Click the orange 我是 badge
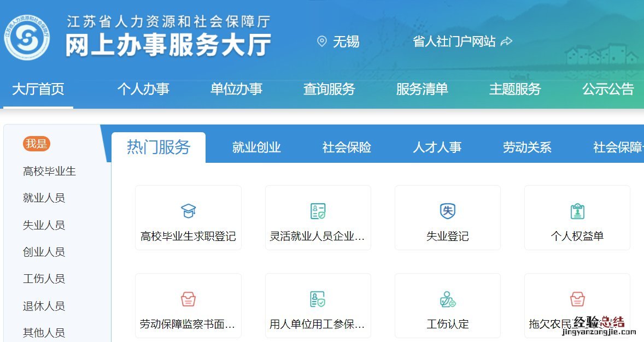Image resolution: width=644 pixels, height=342 pixels. coord(36,144)
